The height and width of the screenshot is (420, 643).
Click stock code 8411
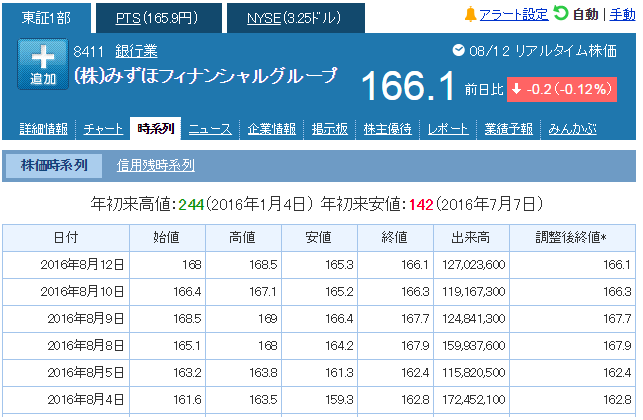[x=89, y=52]
